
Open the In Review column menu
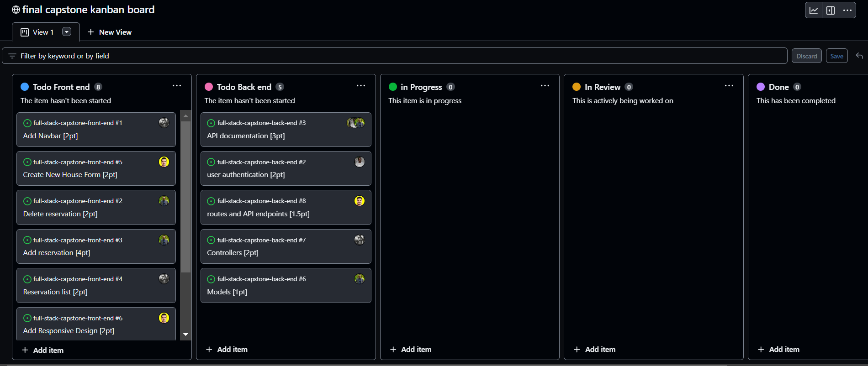729,85
